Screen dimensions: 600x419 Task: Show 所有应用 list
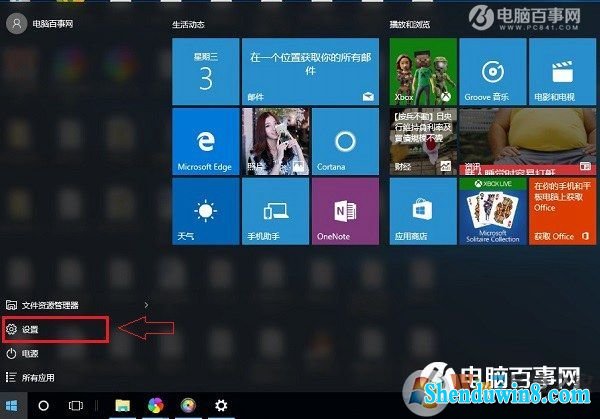coord(30,378)
